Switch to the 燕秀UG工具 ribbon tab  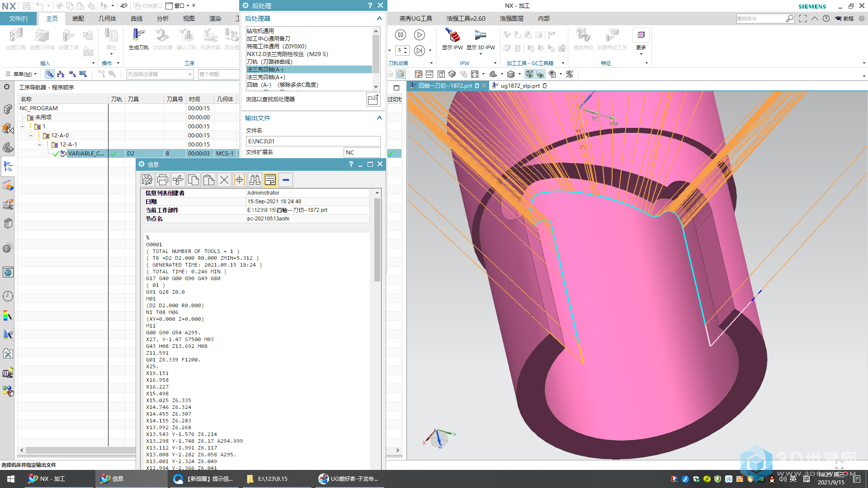(x=415, y=19)
